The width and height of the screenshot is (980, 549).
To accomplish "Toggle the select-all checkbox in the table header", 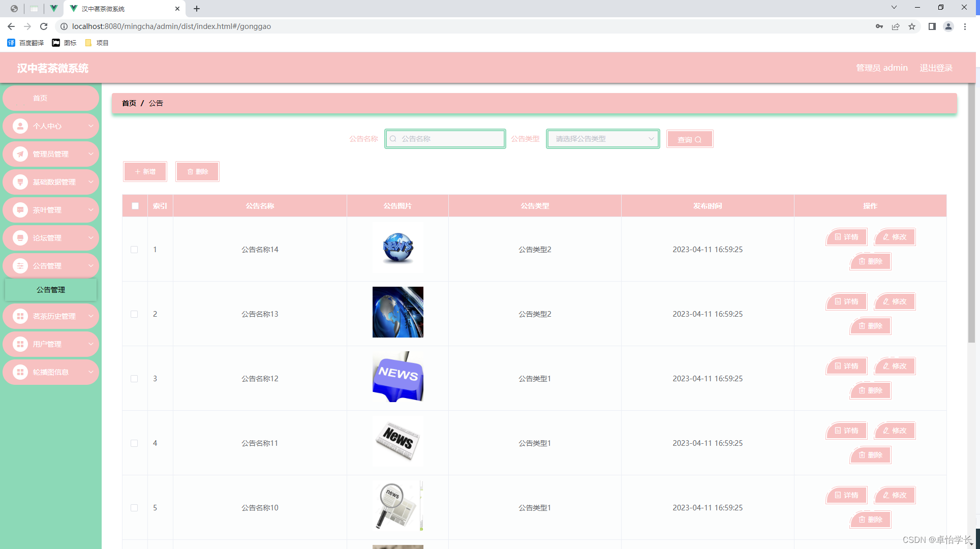I will 135,206.
